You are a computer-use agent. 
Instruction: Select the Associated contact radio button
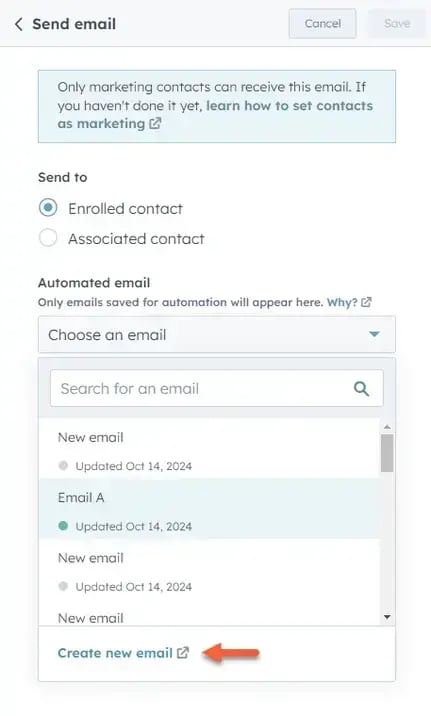(x=48, y=238)
